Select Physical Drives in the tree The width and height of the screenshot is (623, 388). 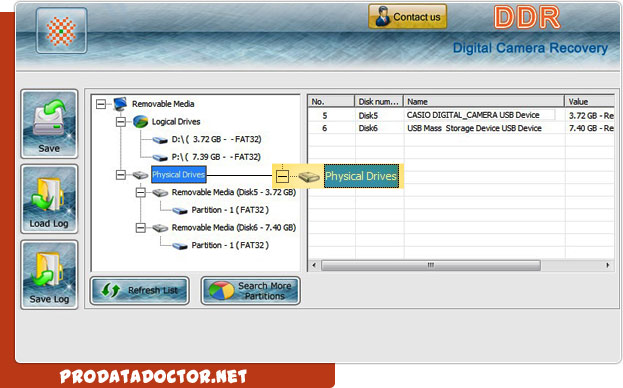click(178, 175)
